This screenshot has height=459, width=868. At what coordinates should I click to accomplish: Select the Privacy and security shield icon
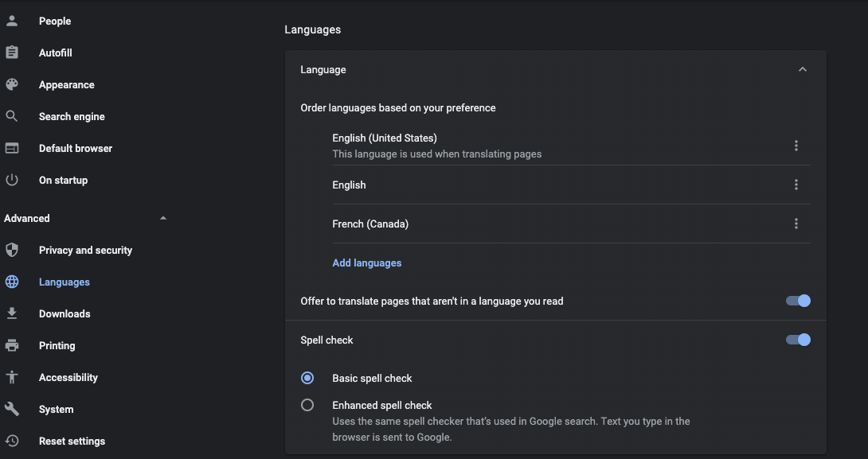(12, 250)
